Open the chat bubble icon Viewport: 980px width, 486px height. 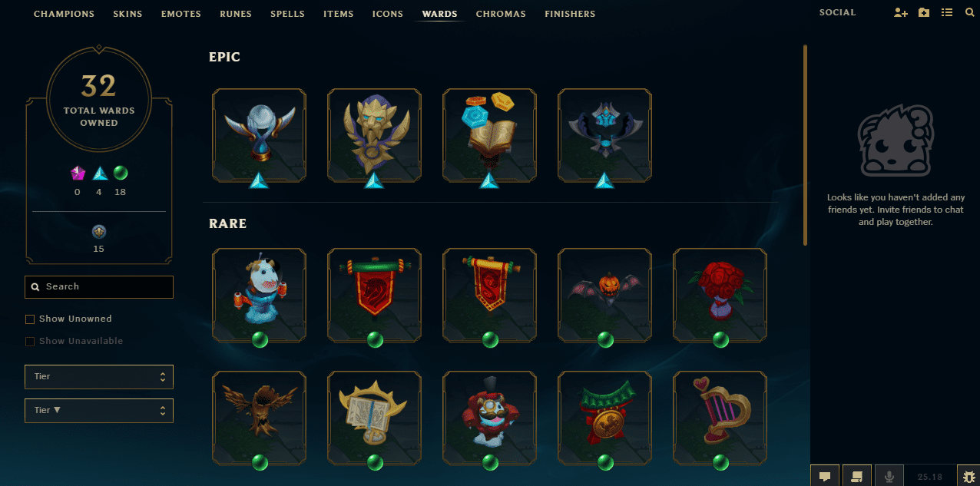point(825,476)
